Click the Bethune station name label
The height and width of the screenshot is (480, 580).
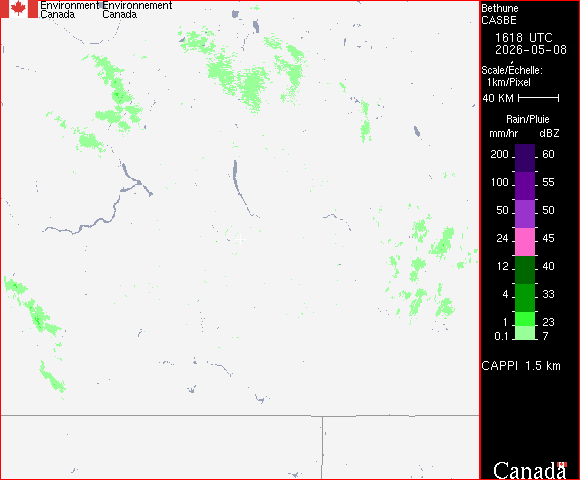click(500, 8)
